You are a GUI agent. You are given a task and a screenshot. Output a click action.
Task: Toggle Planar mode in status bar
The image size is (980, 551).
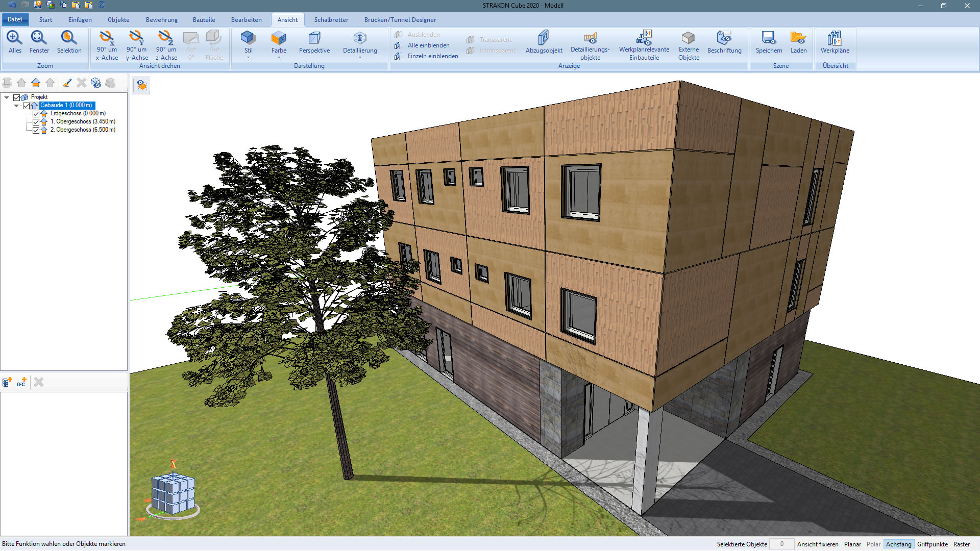point(852,544)
